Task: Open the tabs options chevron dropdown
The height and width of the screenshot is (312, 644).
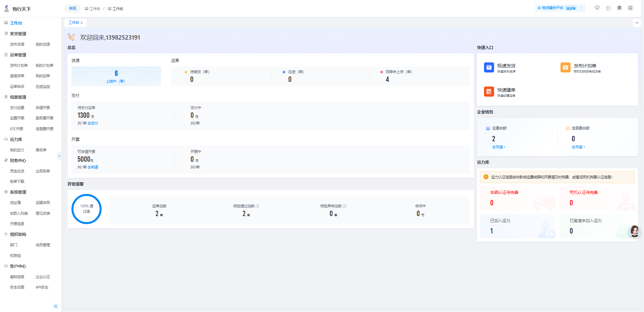Action: 637,23
